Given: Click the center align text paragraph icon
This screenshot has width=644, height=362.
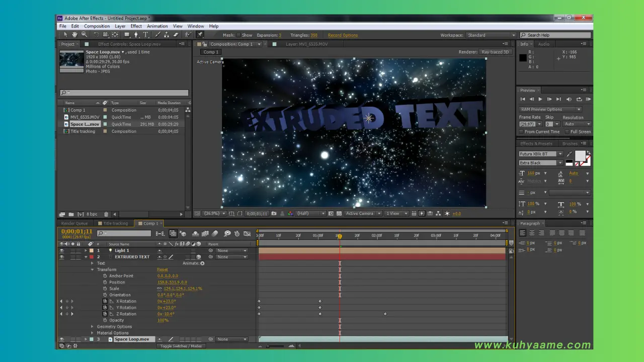Looking at the screenshot, I should pos(532,233).
